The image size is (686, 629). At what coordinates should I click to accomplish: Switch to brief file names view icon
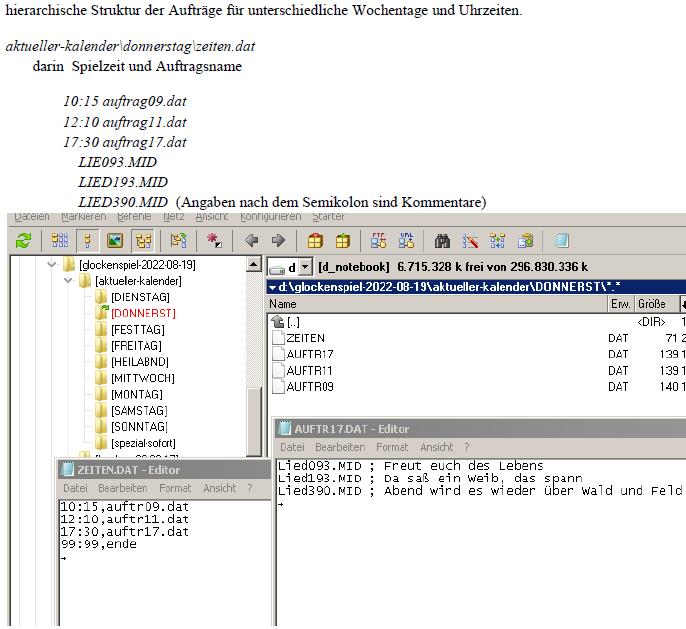point(60,241)
